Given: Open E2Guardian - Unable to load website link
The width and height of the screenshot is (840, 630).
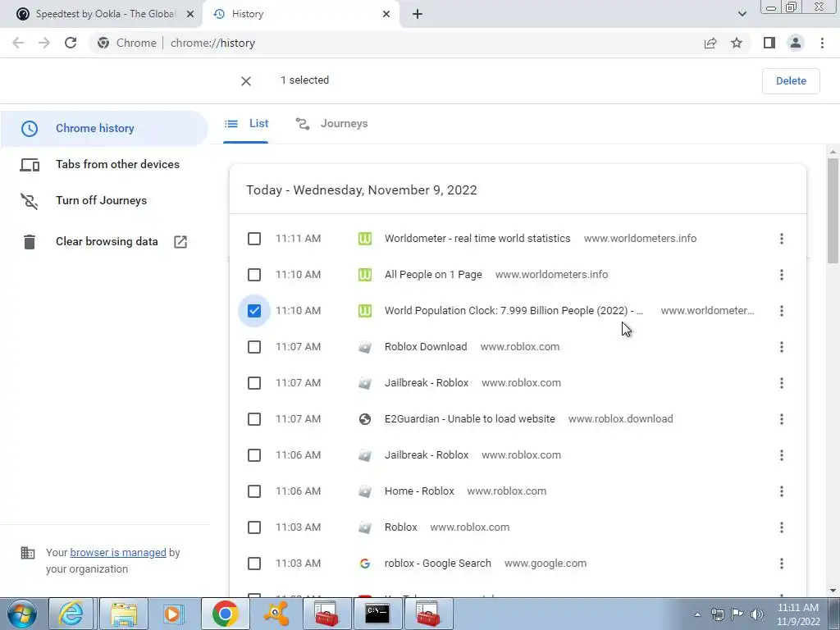Looking at the screenshot, I should (x=470, y=419).
